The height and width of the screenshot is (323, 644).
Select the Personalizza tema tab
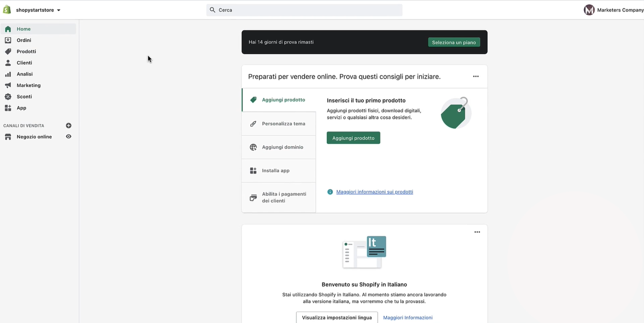[x=279, y=124]
